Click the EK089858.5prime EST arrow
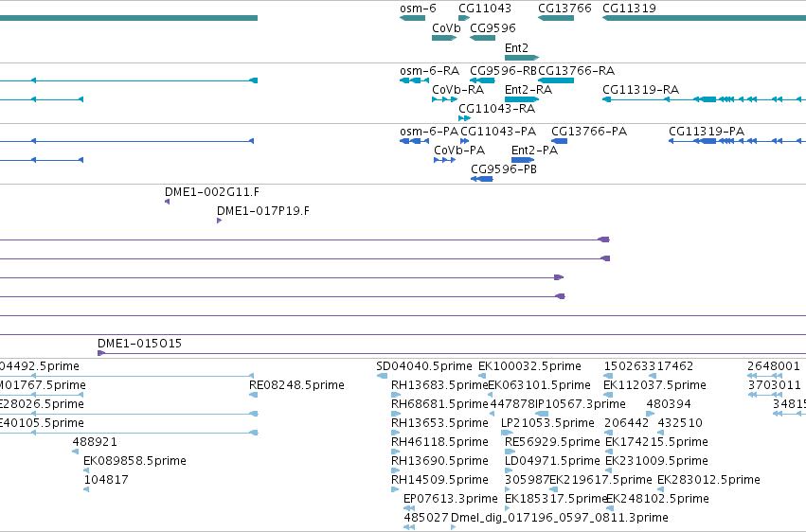The width and height of the screenshot is (806, 532). tap(86, 470)
